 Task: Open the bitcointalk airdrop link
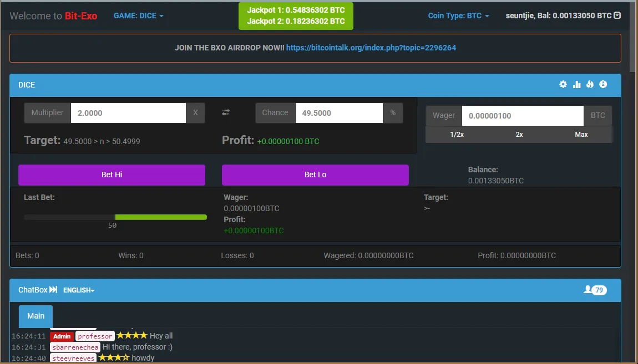coord(371,48)
